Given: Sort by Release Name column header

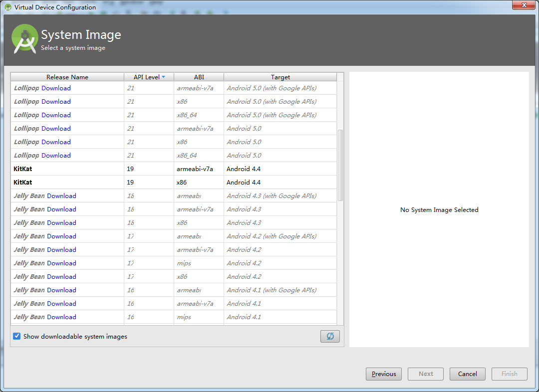Looking at the screenshot, I should click(x=67, y=77).
